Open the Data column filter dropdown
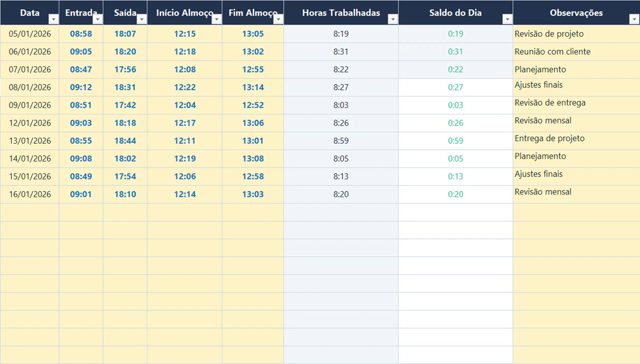Image resolution: width=640 pixels, height=364 pixels. tap(54, 20)
